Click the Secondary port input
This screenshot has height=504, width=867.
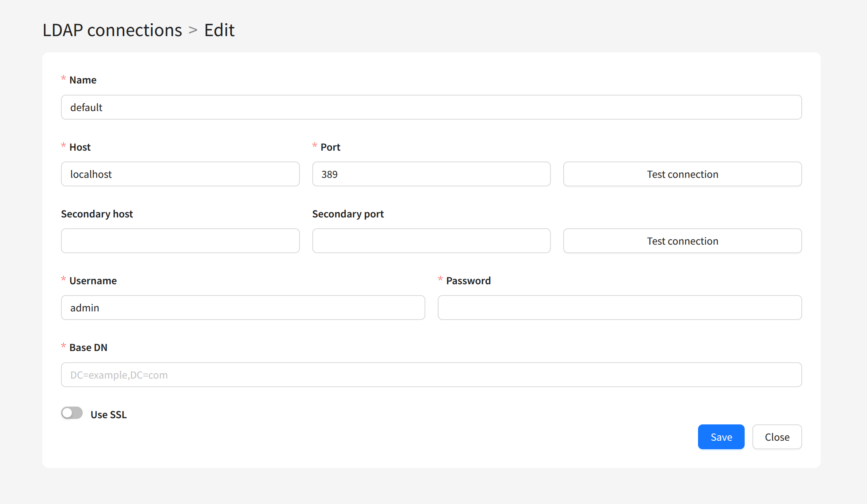coord(431,241)
